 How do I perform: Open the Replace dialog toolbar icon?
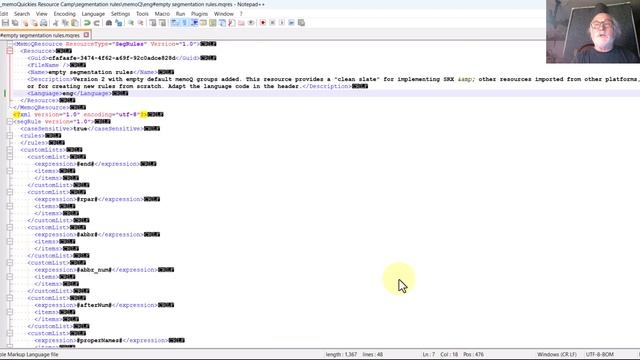tap(119, 23)
